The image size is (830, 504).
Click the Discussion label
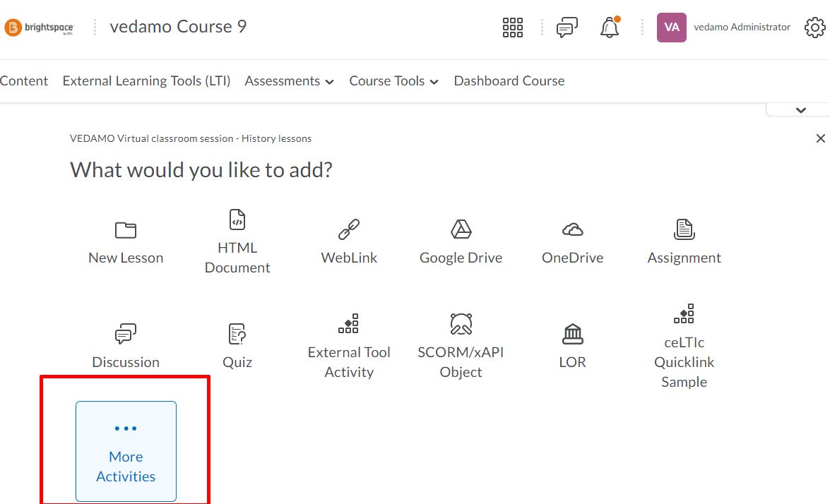pyautogui.click(x=126, y=362)
